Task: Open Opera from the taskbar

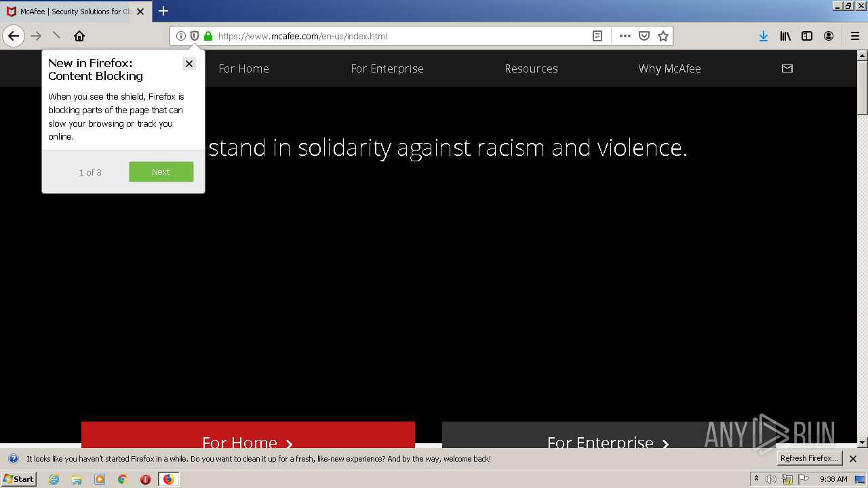Action: (x=145, y=479)
